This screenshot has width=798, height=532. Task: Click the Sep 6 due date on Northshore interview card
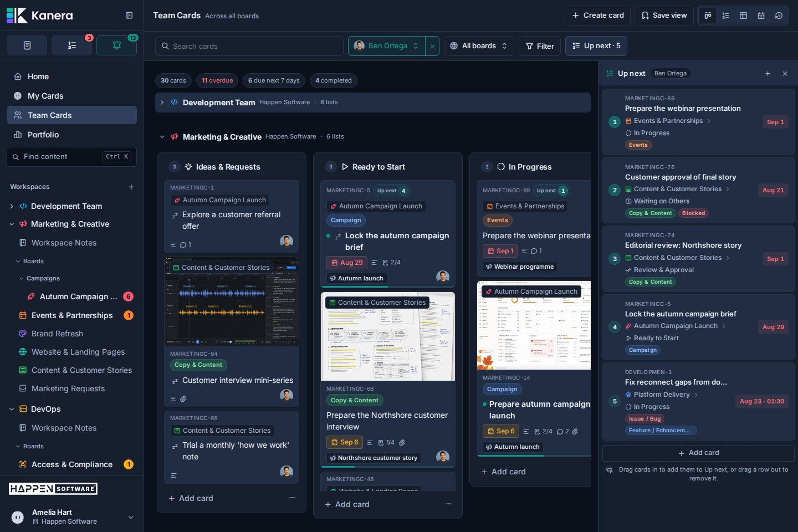pyautogui.click(x=344, y=442)
